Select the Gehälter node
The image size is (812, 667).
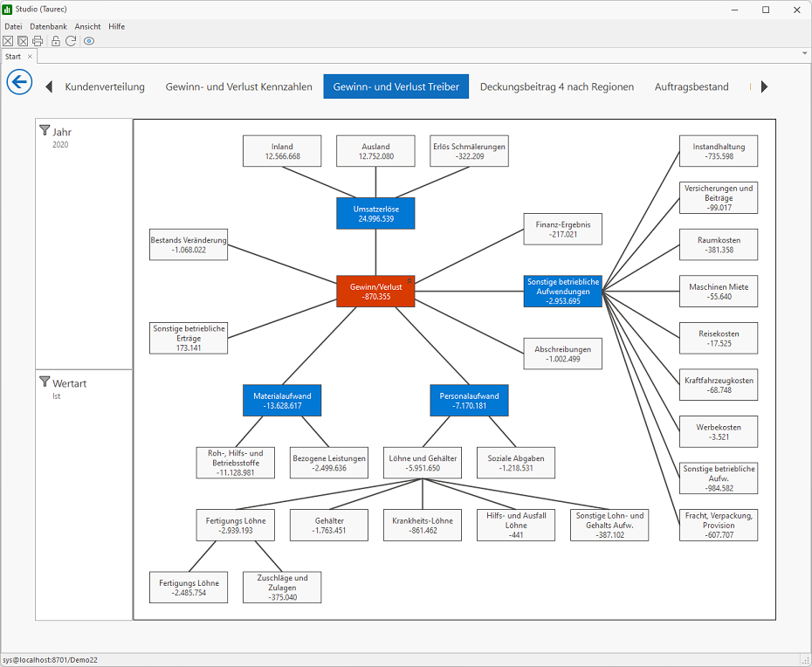329,525
